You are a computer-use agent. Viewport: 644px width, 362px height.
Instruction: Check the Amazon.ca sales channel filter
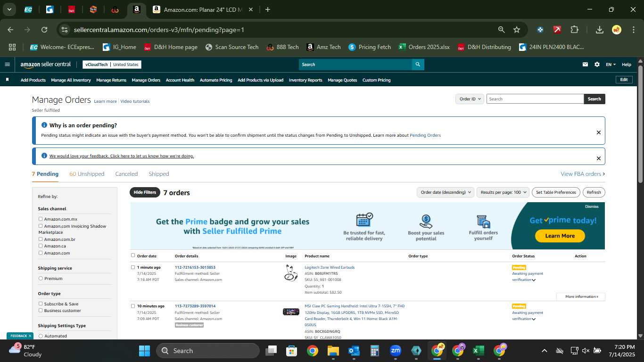41,246
